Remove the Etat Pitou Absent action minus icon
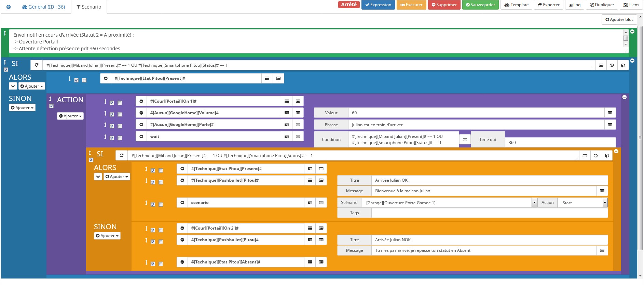 coord(182,262)
